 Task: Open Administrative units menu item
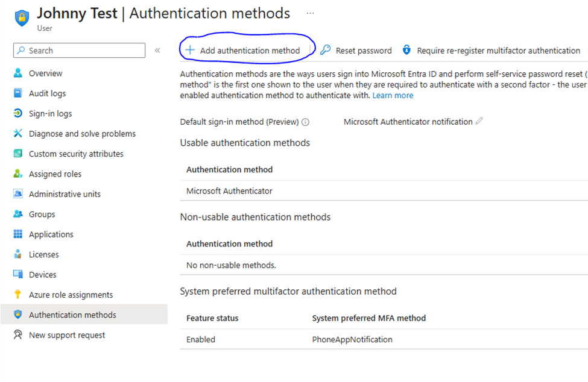65,194
